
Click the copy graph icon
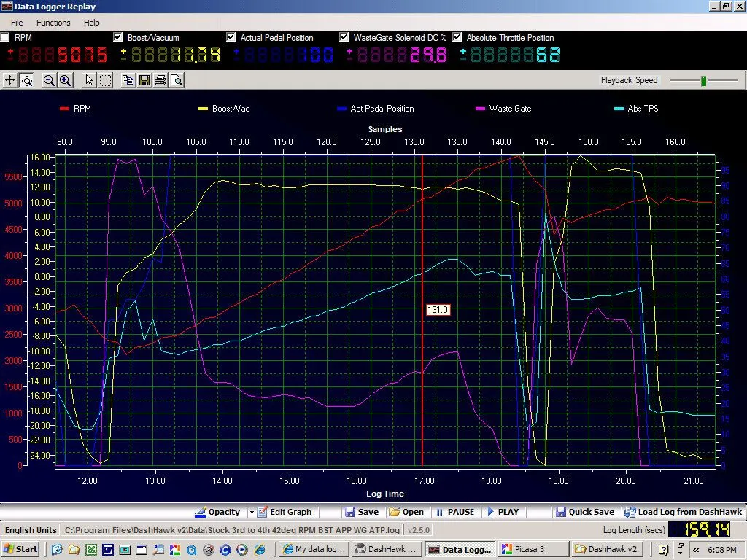128,80
